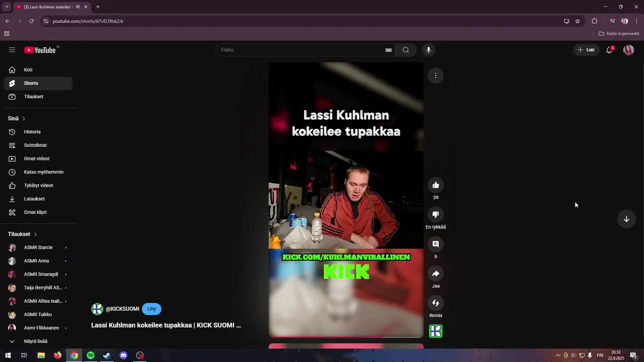The width and height of the screenshot is (644, 362).
Task: Expand the Tilaukset section heading chevron
Action: click(x=35, y=234)
